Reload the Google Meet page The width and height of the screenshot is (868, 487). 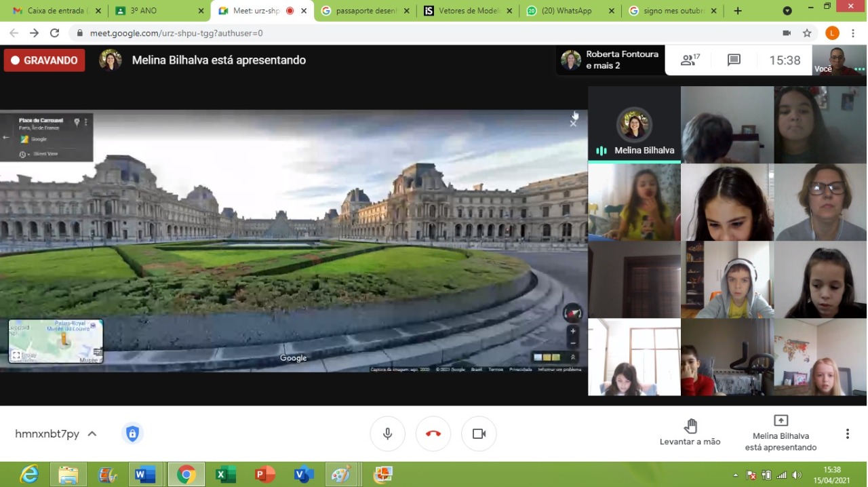(55, 33)
